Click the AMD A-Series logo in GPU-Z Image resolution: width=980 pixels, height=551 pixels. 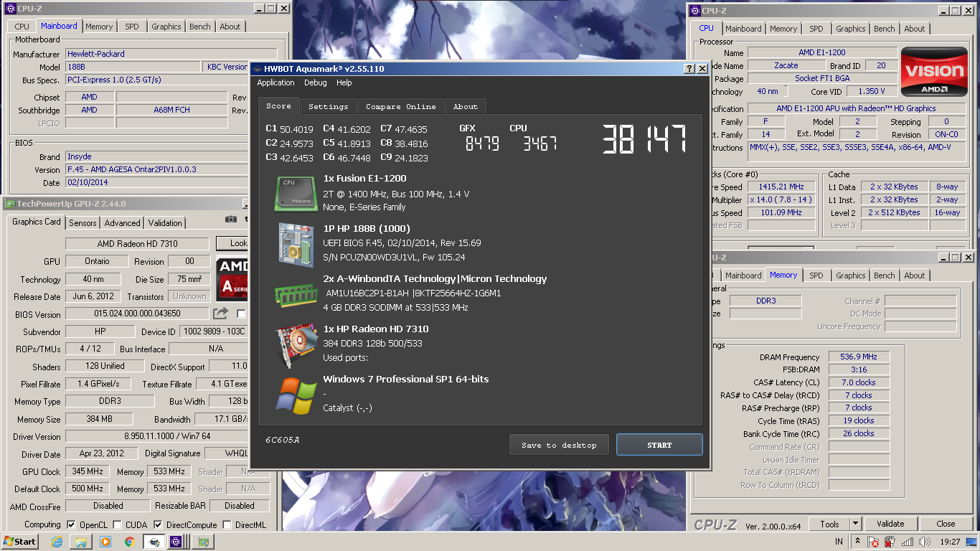(x=232, y=278)
